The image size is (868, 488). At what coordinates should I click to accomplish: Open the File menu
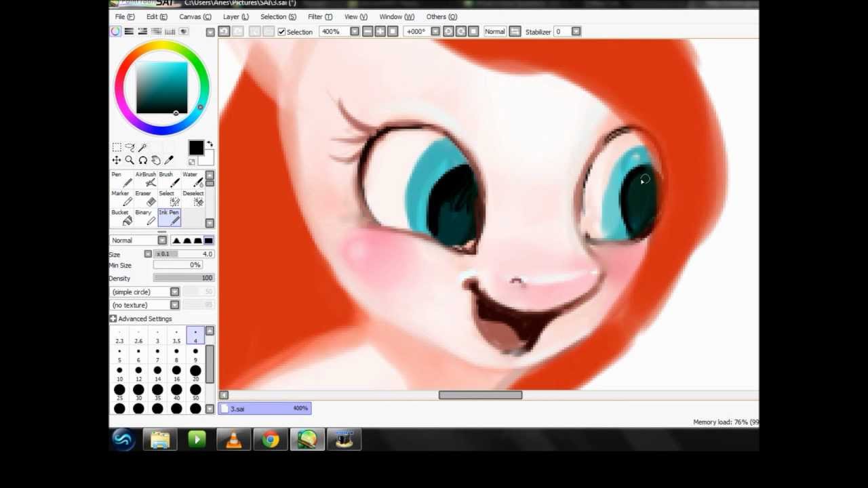click(x=125, y=16)
